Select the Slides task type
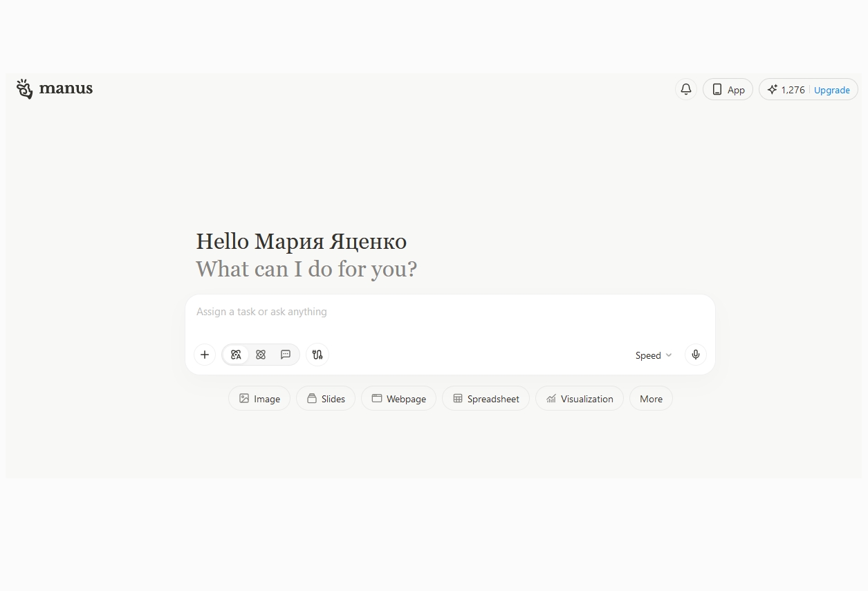This screenshot has height=591, width=868. pyautogui.click(x=326, y=399)
